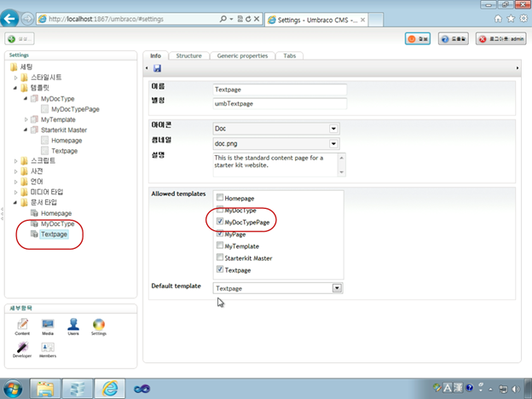This screenshot has width=532, height=399.
Task: Open the Developer section icon
Action: click(22, 350)
